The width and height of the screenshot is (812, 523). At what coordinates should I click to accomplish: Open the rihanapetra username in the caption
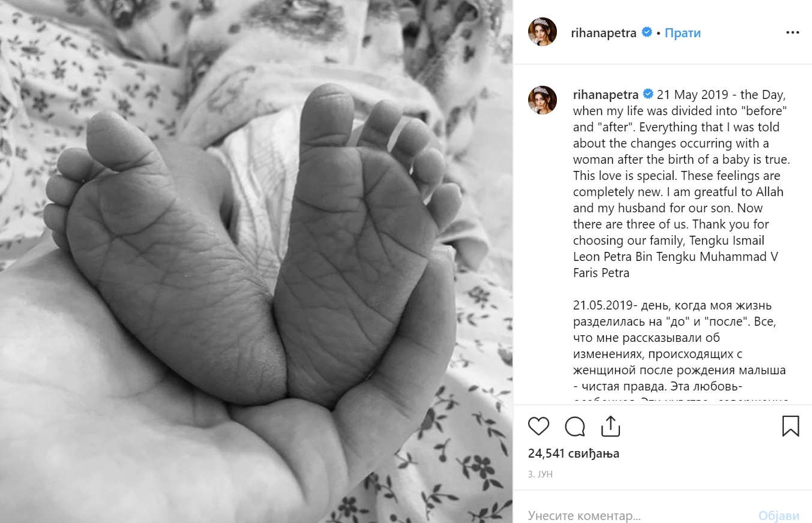tap(606, 94)
